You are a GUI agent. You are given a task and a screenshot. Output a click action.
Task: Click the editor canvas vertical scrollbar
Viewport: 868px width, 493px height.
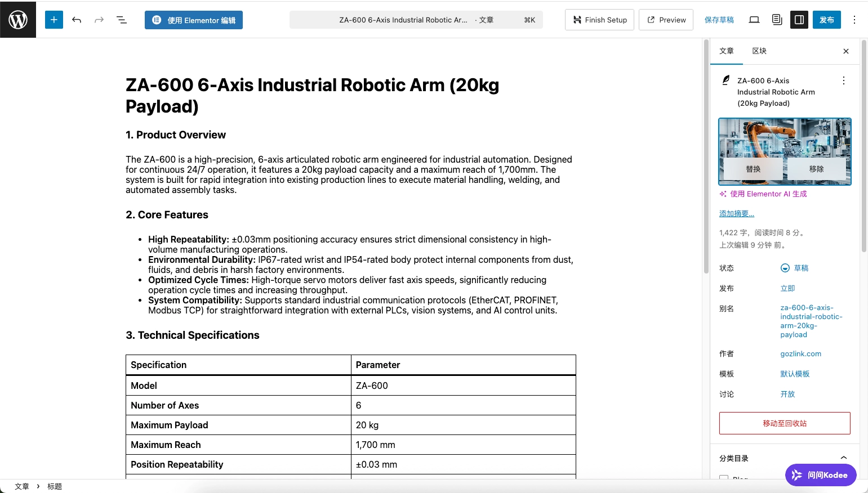click(706, 158)
